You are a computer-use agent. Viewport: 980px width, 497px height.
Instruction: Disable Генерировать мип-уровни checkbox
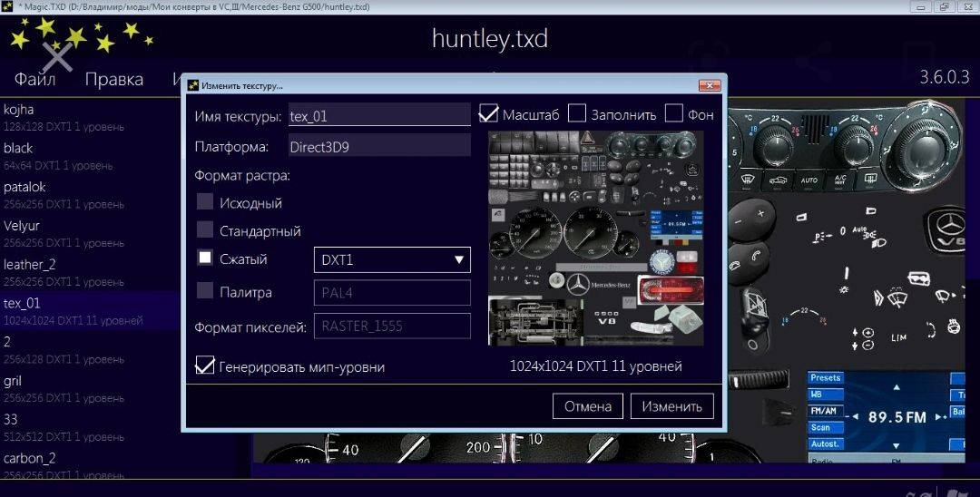(205, 366)
